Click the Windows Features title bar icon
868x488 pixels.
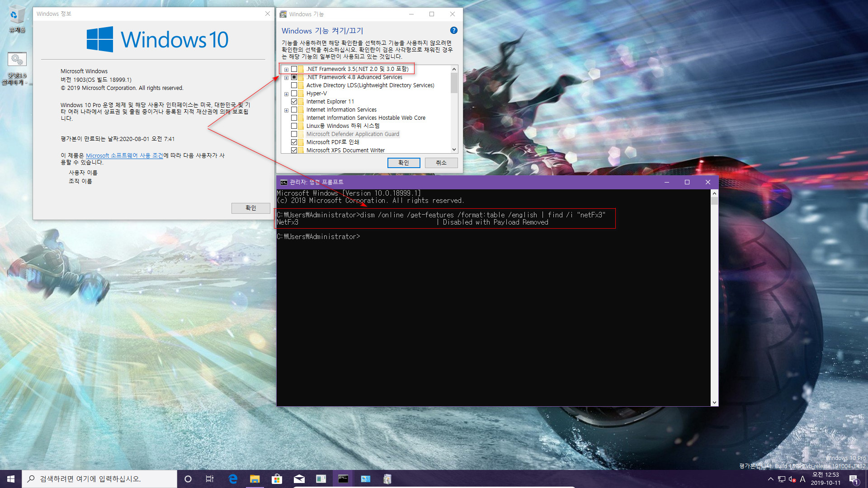[x=283, y=14]
